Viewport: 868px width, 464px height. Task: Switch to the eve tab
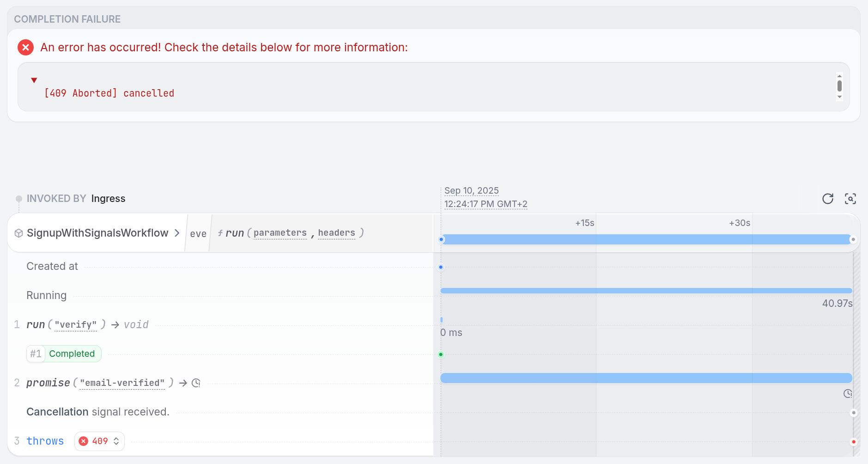click(198, 233)
